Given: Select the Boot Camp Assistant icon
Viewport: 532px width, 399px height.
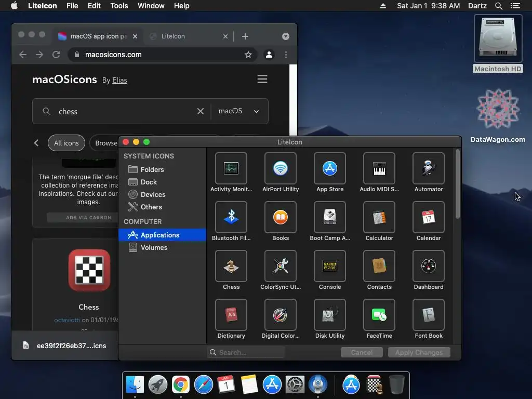Looking at the screenshot, I should (x=330, y=217).
